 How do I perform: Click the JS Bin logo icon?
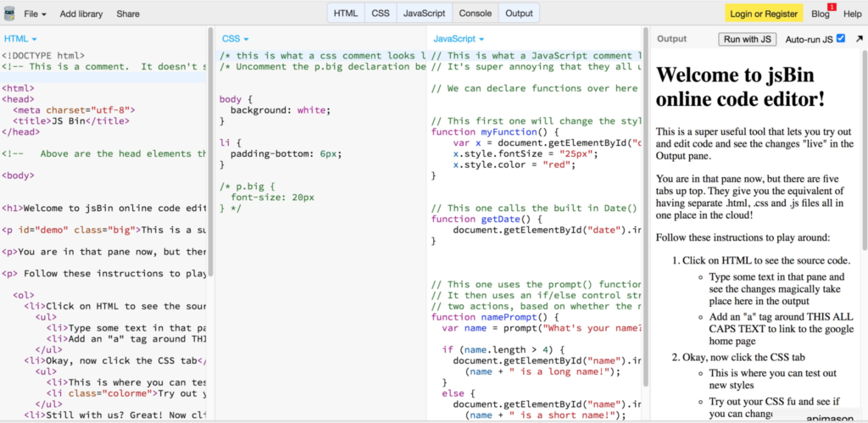tap(9, 14)
